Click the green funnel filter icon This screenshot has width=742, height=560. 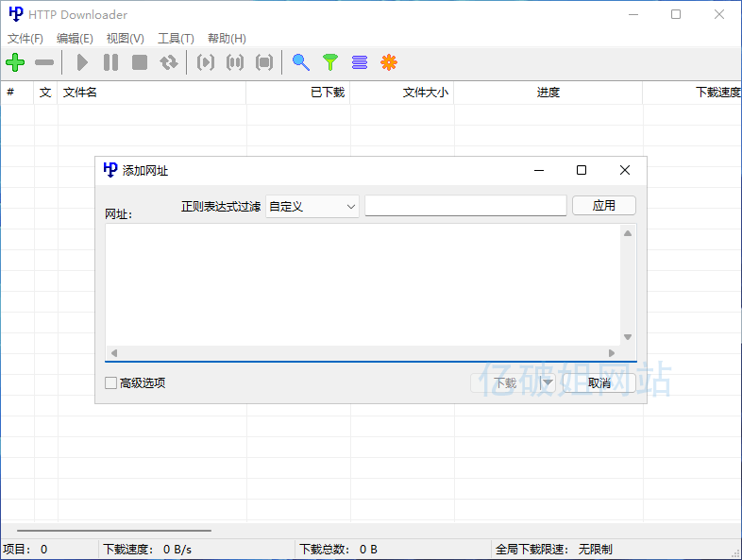(x=330, y=62)
